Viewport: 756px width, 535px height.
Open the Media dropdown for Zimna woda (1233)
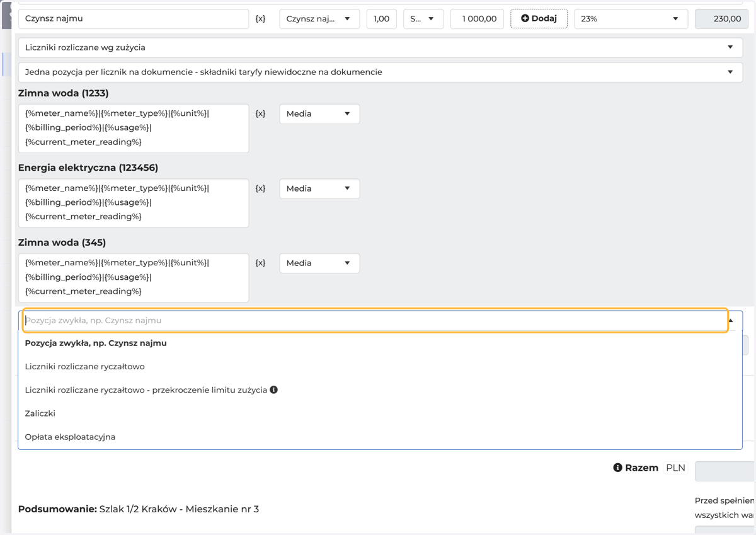point(319,114)
